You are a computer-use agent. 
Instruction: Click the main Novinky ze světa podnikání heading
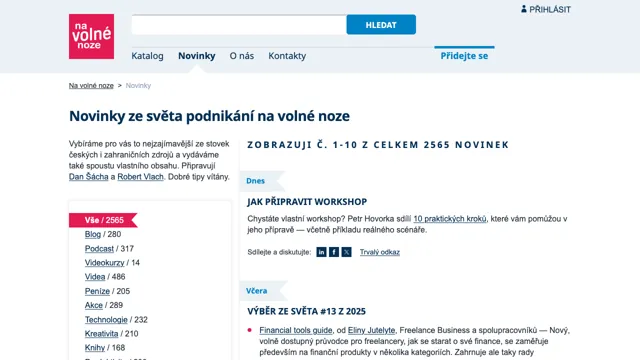pos(209,116)
